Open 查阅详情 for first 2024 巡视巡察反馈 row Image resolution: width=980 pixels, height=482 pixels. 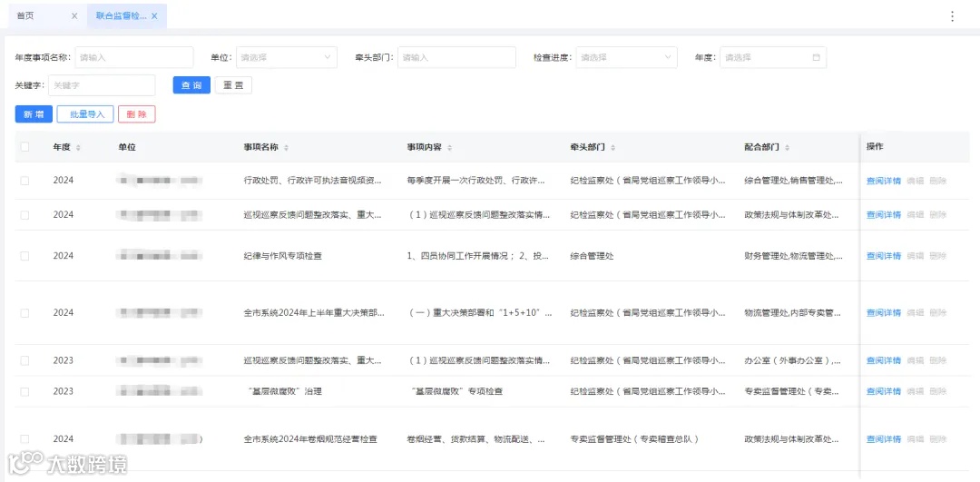tap(883, 215)
